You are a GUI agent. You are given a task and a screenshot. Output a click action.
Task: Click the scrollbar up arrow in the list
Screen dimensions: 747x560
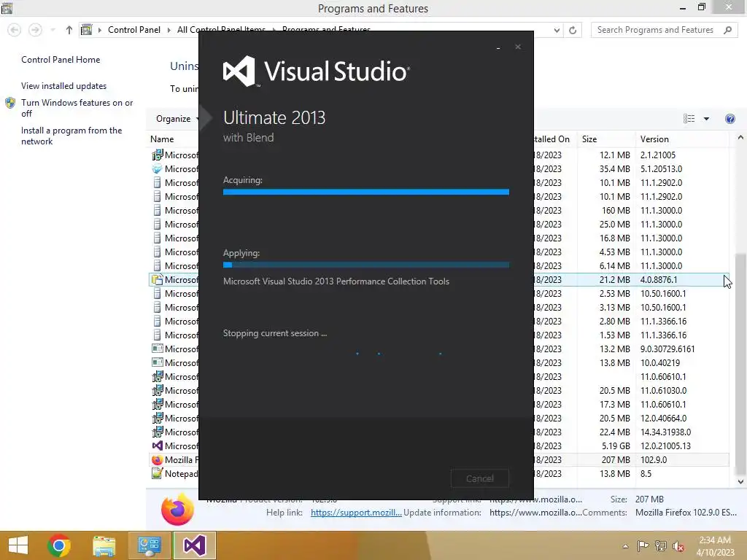(740, 138)
